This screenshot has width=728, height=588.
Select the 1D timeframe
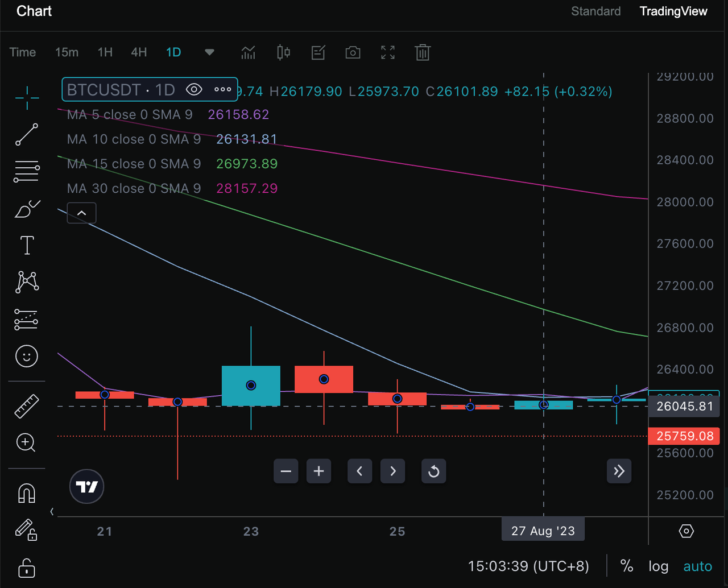tap(173, 52)
